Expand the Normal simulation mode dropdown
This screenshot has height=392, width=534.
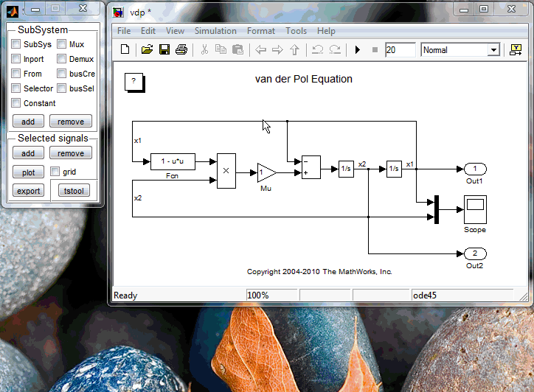493,50
